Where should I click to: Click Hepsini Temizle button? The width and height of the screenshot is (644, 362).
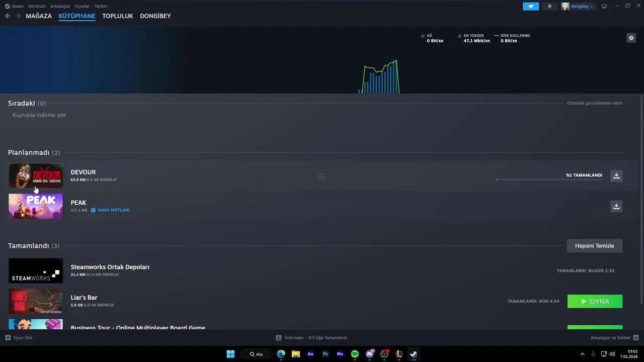(595, 246)
